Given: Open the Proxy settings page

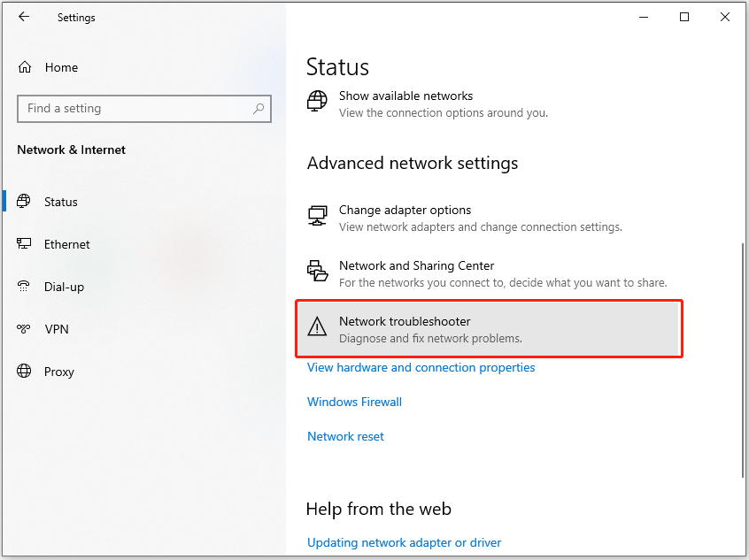Looking at the screenshot, I should coord(143,372).
